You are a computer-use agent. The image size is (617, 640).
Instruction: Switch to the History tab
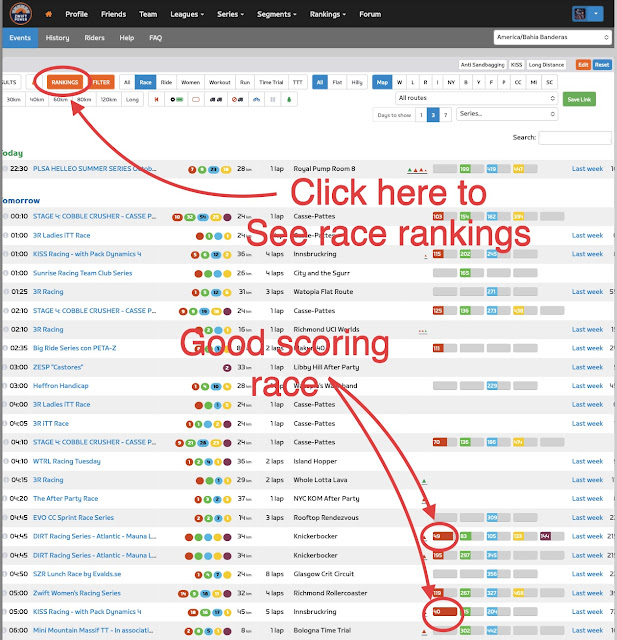coord(57,38)
